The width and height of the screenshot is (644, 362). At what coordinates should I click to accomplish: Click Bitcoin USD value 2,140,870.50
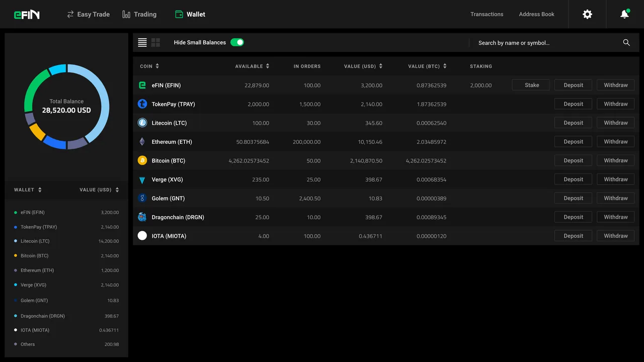(366, 161)
